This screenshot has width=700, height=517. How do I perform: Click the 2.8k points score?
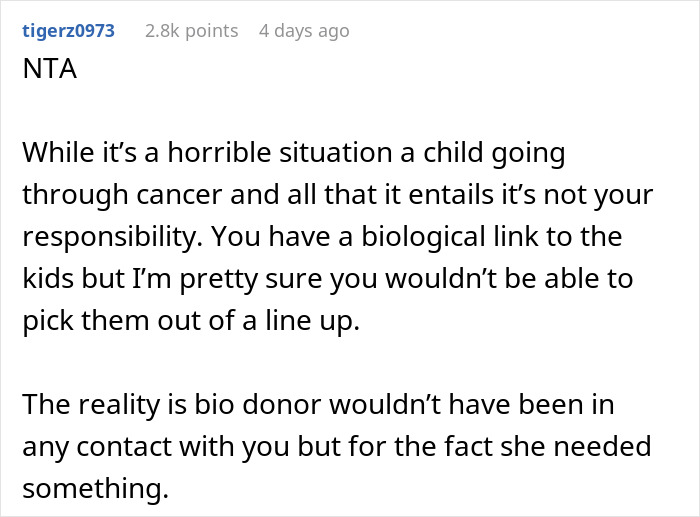(191, 31)
